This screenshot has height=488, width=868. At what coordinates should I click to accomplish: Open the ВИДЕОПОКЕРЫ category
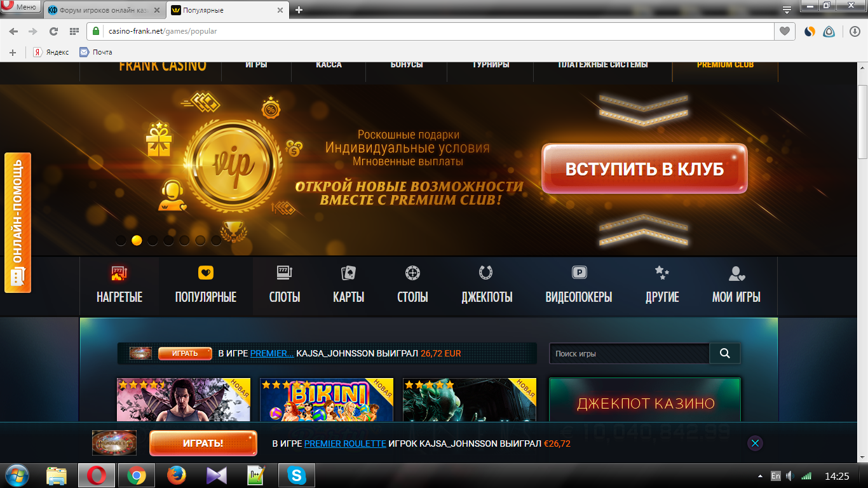[579, 286]
